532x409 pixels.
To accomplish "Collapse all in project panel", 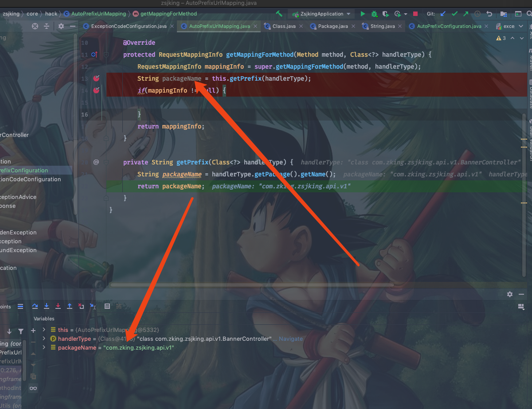I will click(x=47, y=26).
